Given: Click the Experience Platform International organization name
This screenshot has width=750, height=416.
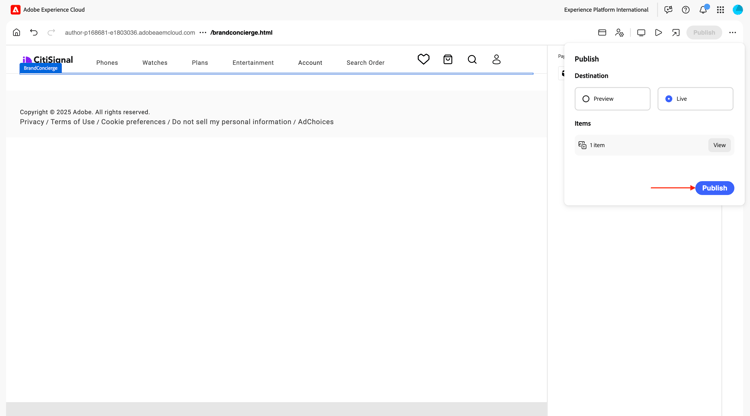Looking at the screenshot, I should coord(606,10).
